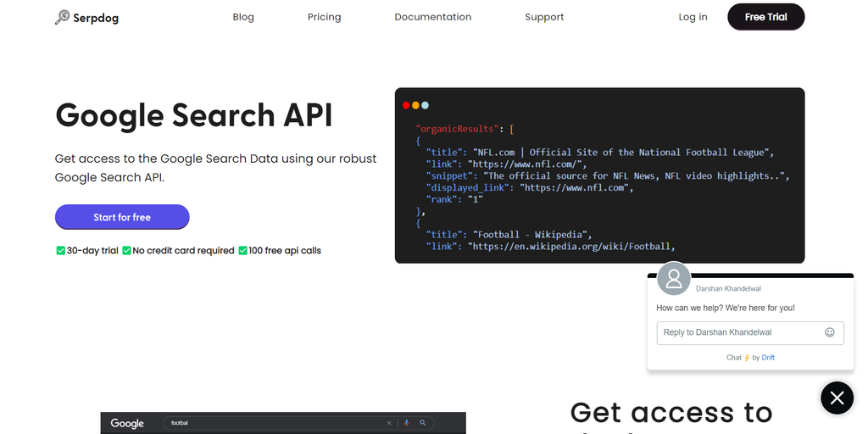Click the X clear icon in Google search bar
This screenshot has height=434, width=868.
tap(389, 423)
